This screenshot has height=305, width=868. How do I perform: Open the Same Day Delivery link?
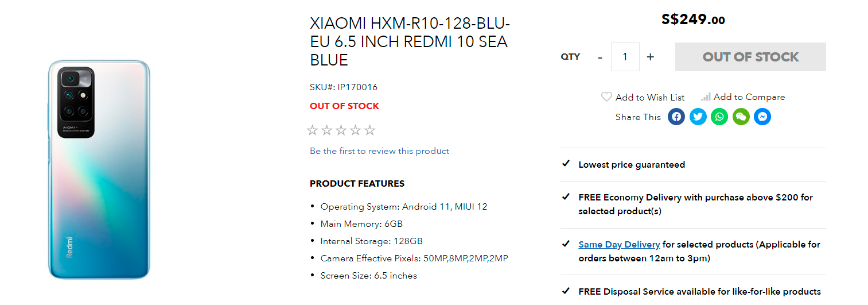point(619,245)
